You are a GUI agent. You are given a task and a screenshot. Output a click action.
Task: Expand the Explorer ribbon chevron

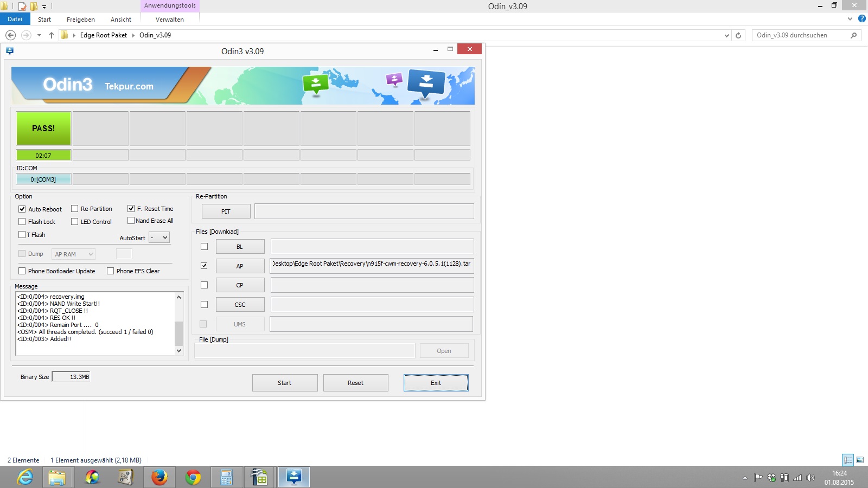tap(850, 19)
